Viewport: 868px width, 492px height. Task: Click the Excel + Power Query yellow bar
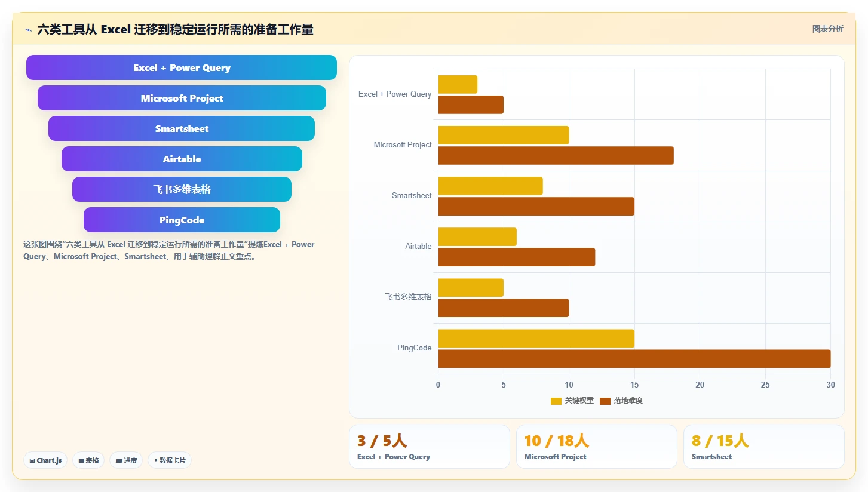(x=458, y=84)
